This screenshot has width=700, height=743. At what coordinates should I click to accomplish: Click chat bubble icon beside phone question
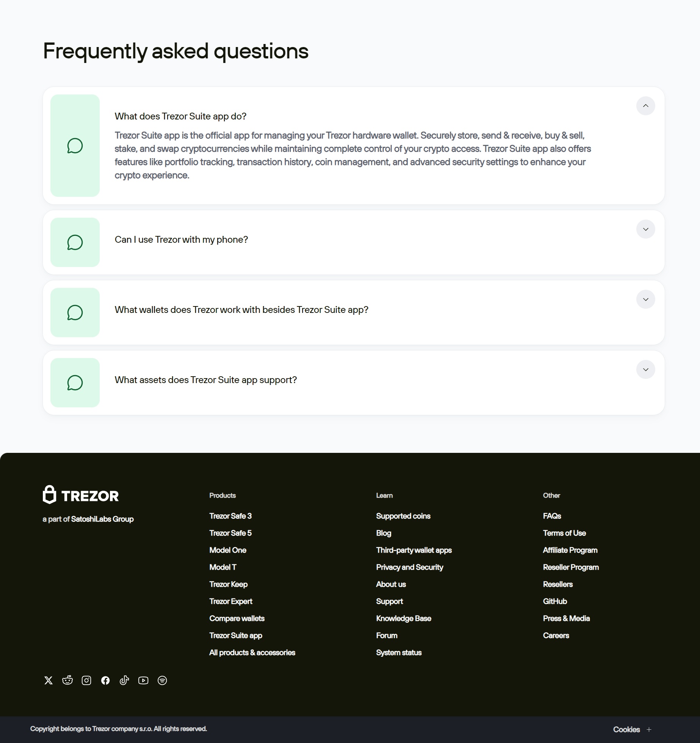75,242
